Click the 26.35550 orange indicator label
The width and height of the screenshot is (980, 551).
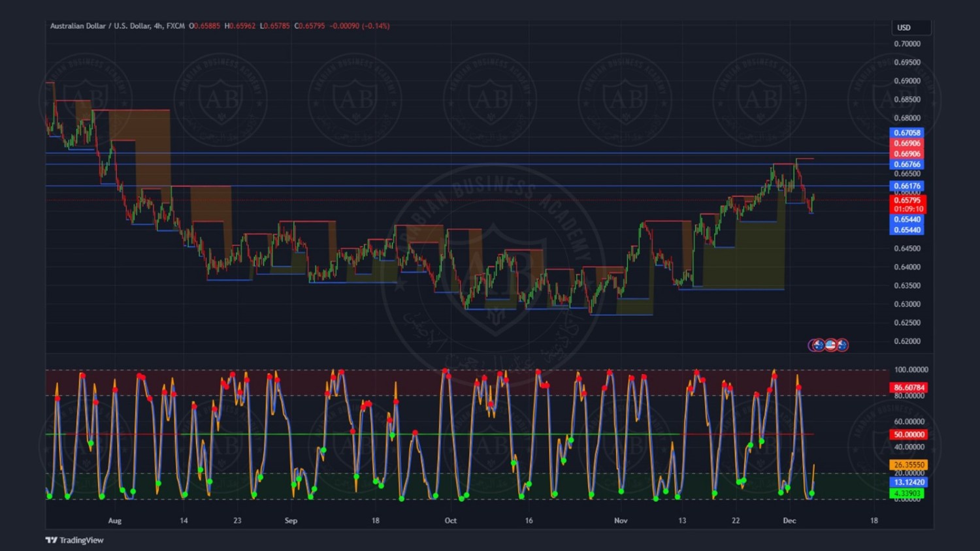pyautogui.click(x=909, y=465)
